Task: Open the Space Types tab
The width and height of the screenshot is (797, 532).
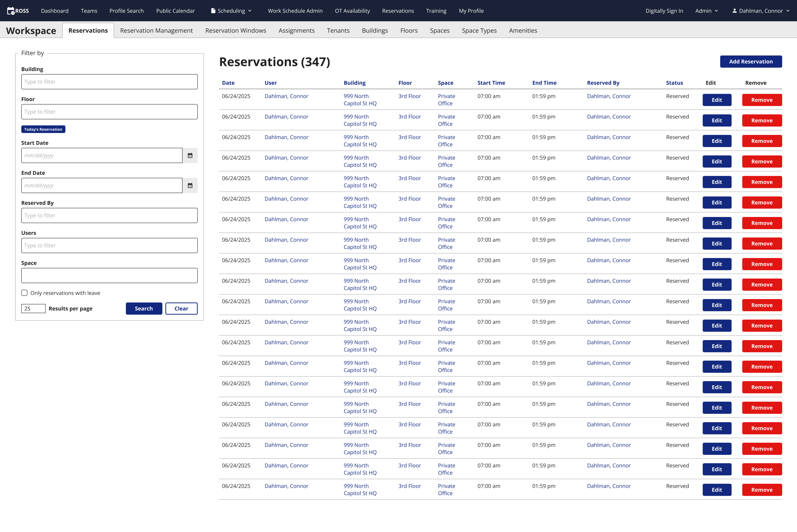Action: [x=479, y=31]
